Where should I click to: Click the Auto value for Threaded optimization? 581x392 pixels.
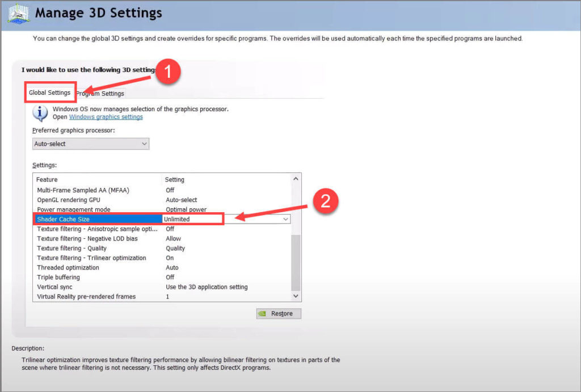[x=172, y=268]
